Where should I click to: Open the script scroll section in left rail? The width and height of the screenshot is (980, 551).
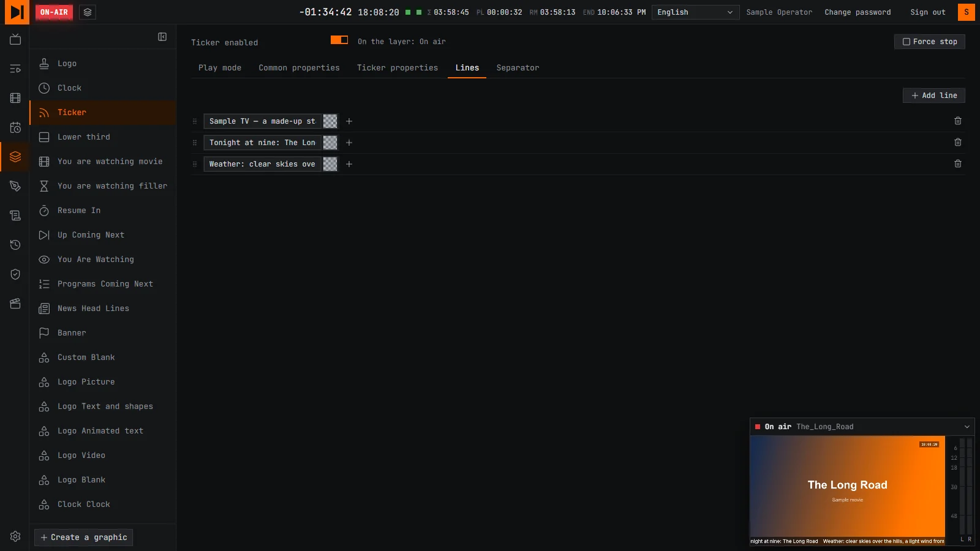pos(15,216)
